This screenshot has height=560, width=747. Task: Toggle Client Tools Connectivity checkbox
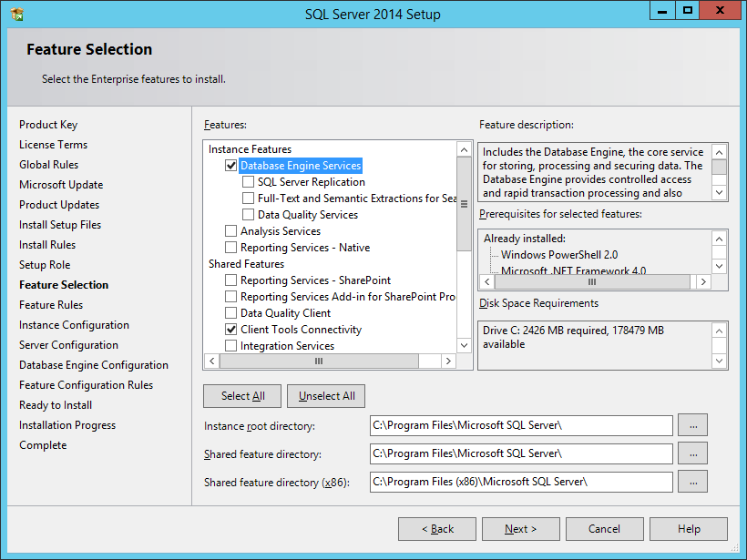pos(231,330)
